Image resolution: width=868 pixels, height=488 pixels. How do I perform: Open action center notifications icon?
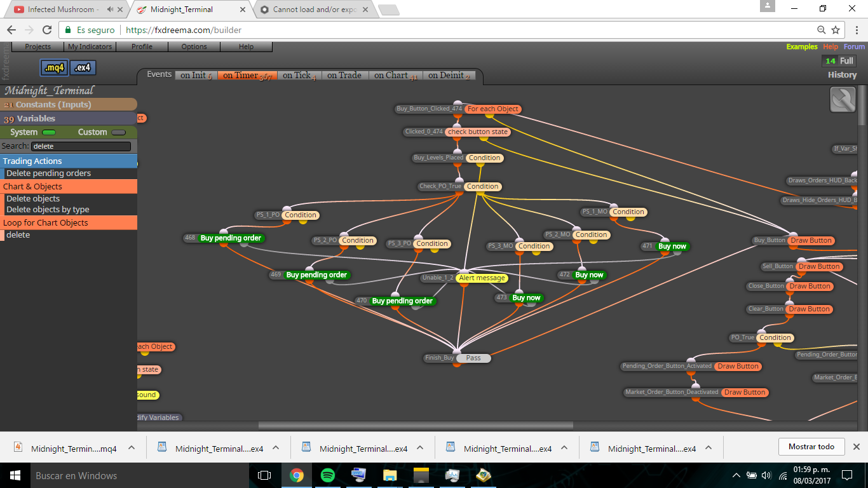pos(846,475)
